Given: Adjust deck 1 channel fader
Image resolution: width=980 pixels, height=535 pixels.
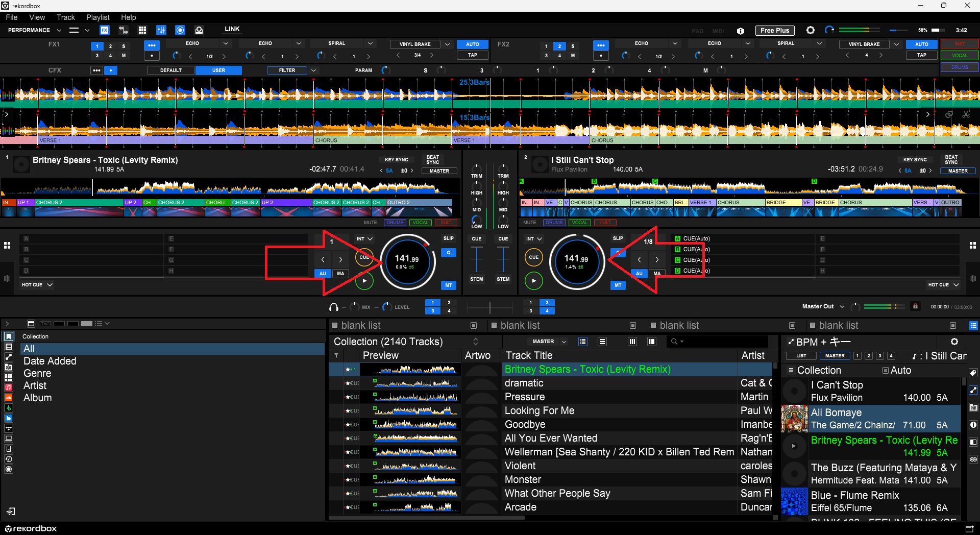Looking at the screenshot, I should coord(476,259).
